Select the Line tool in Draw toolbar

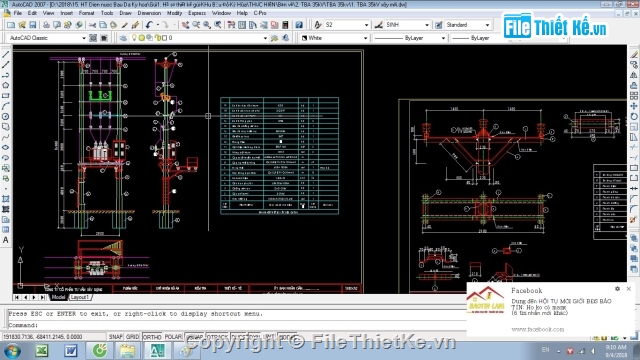(6, 55)
